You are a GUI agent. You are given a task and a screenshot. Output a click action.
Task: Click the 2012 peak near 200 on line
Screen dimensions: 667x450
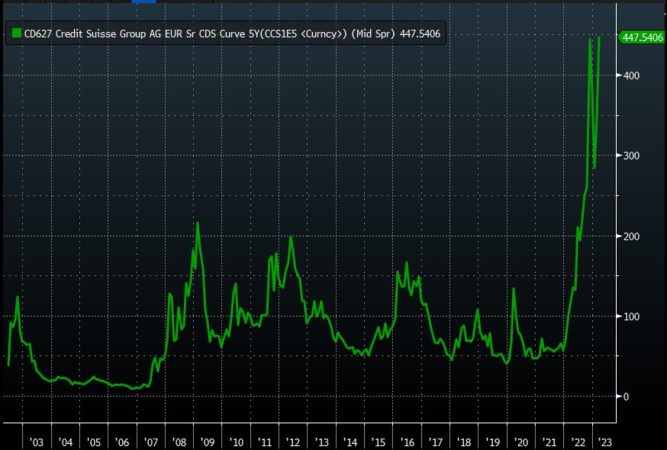point(290,238)
